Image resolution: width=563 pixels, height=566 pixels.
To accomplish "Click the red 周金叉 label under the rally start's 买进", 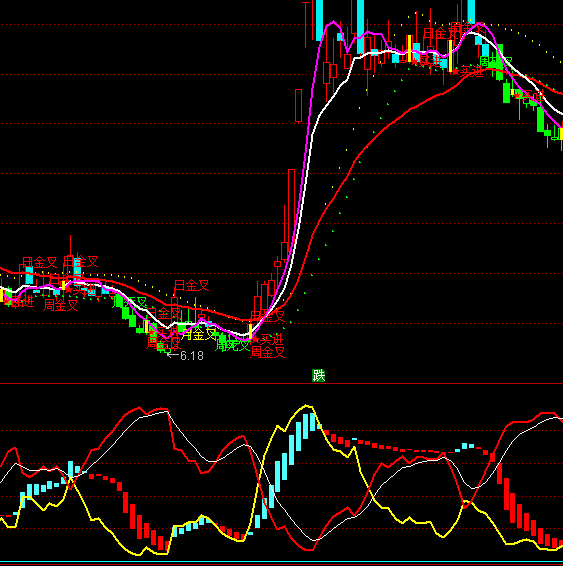I will click(x=267, y=352).
